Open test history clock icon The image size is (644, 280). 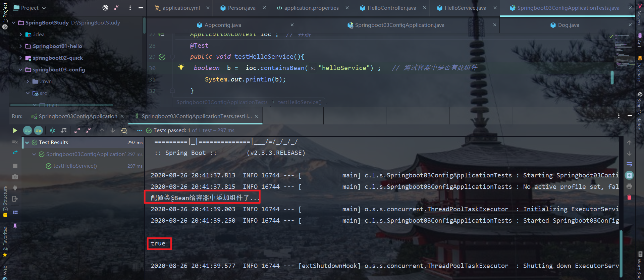pyautogui.click(x=124, y=130)
